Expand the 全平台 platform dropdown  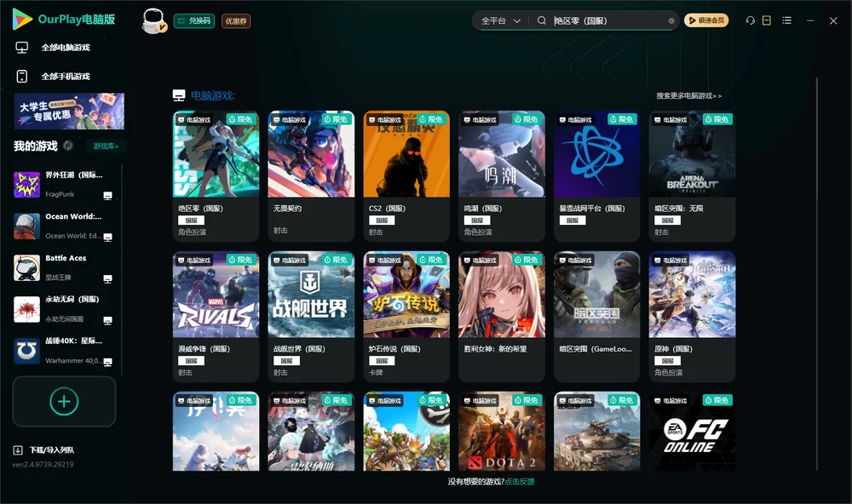coord(500,20)
